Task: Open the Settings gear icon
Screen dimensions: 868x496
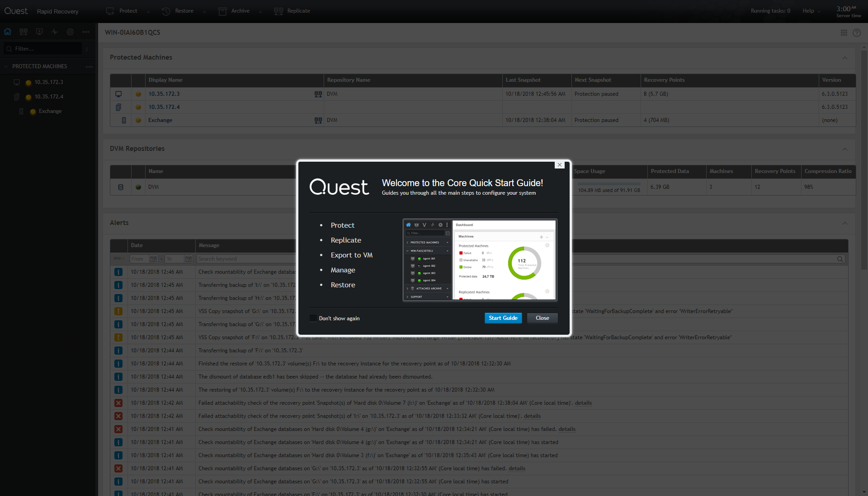Action: pyautogui.click(x=70, y=32)
